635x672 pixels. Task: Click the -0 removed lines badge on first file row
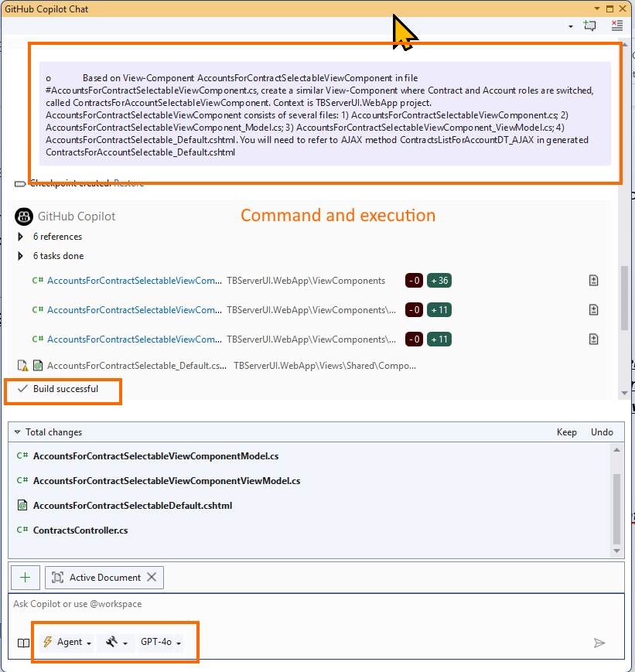(x=415, y=281)
